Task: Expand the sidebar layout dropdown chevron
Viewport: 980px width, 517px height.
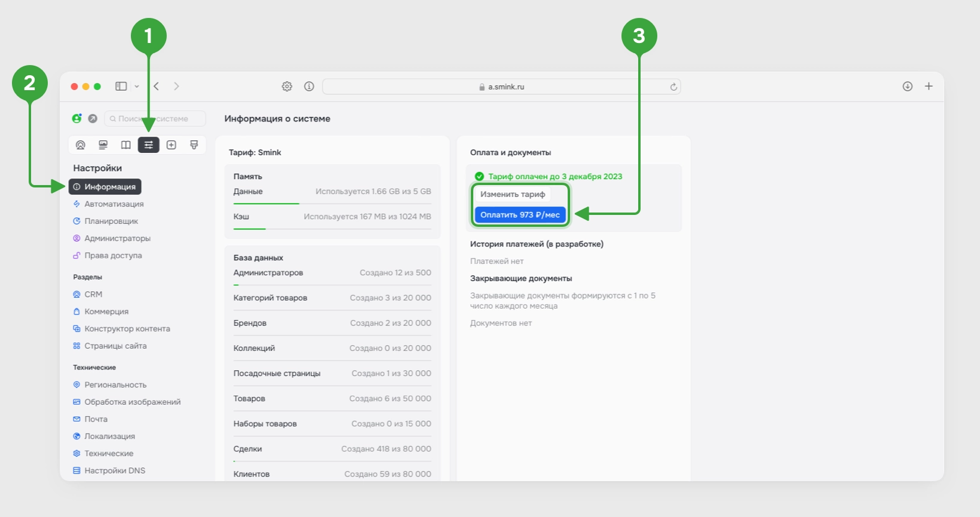Action: [137, 87]
